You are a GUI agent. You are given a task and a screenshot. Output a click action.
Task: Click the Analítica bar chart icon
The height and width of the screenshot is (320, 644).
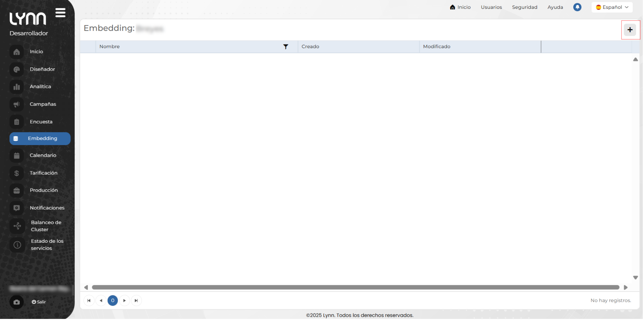17,87
